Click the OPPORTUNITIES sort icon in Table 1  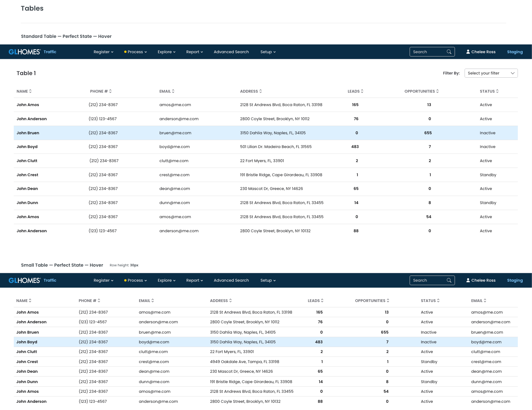[437, 91]
